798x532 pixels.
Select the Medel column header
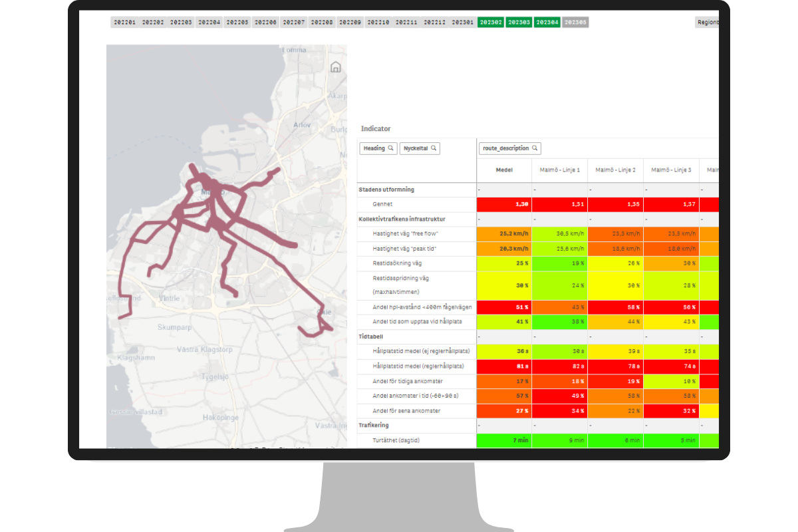coord(503,170)
